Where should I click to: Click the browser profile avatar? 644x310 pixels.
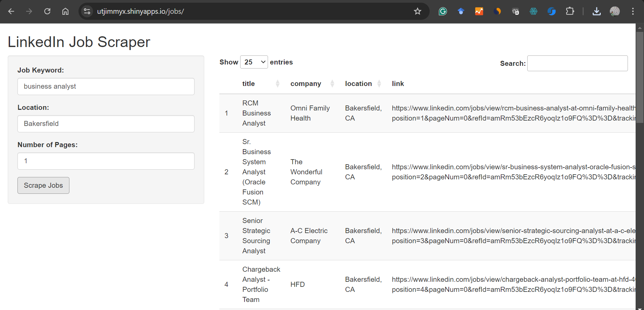(x=615, y=11)
